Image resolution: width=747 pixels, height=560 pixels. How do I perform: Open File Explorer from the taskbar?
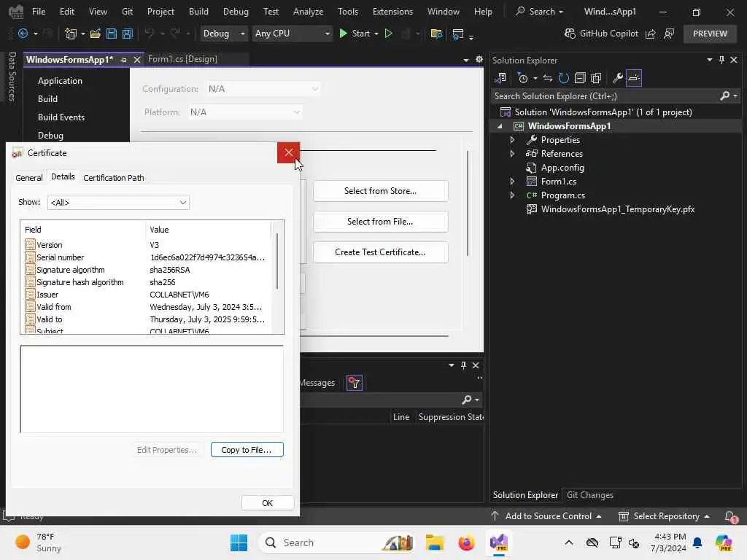tap(435, 542)
